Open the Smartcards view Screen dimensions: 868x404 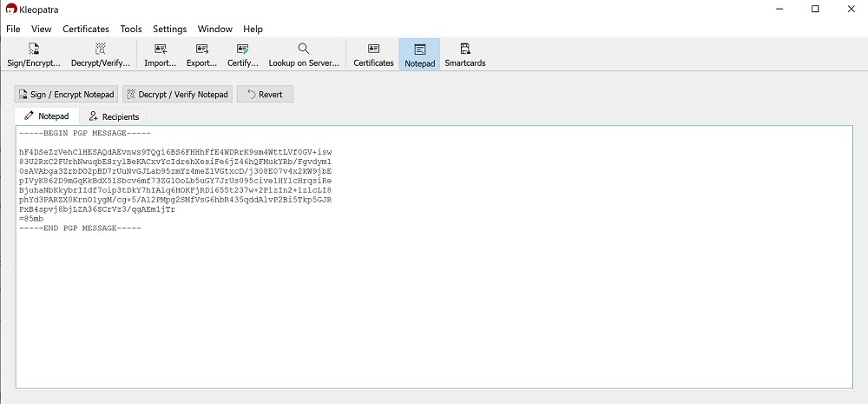464,54
